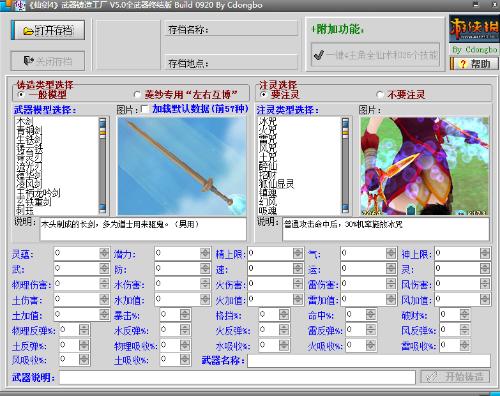The height and width of the screenshot is (396, 500).
Task: Open the 帮助 help button
Action: [474, 63]
